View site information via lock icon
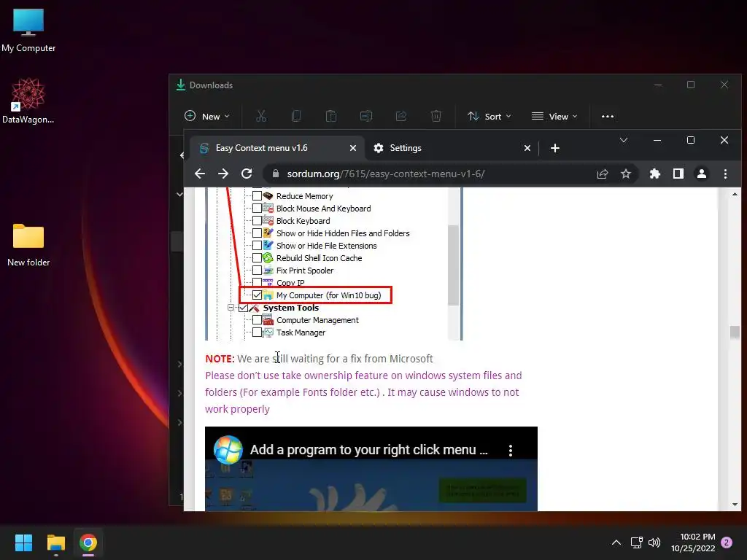This screenshot has height=560, width=747. [x=275, y=174]
